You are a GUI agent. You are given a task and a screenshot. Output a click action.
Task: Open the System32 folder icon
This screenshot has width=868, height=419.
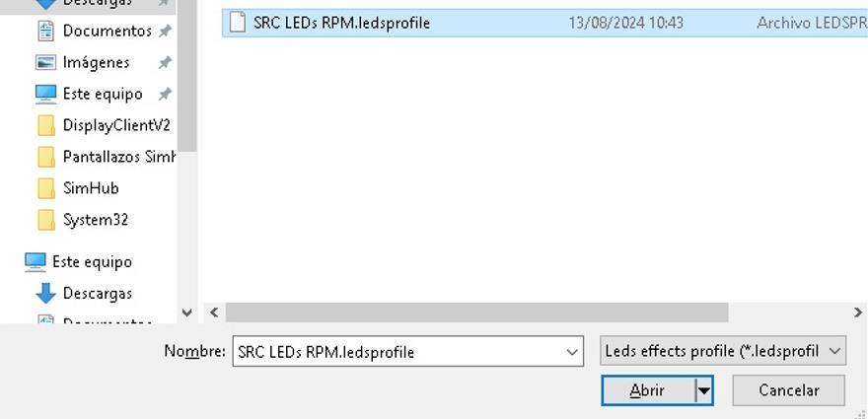pyautogui.click(x=46, y=220)
